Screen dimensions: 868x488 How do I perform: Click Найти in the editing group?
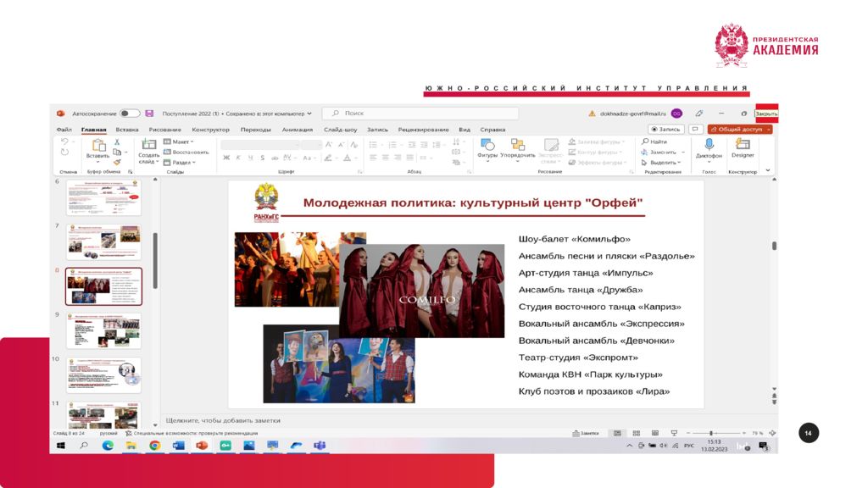coord(654,141)
